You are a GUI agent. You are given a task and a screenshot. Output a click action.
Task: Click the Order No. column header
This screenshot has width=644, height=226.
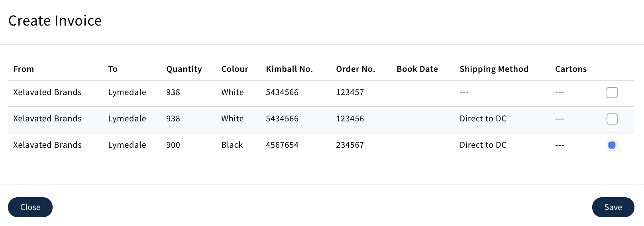(x=355, y=69)
